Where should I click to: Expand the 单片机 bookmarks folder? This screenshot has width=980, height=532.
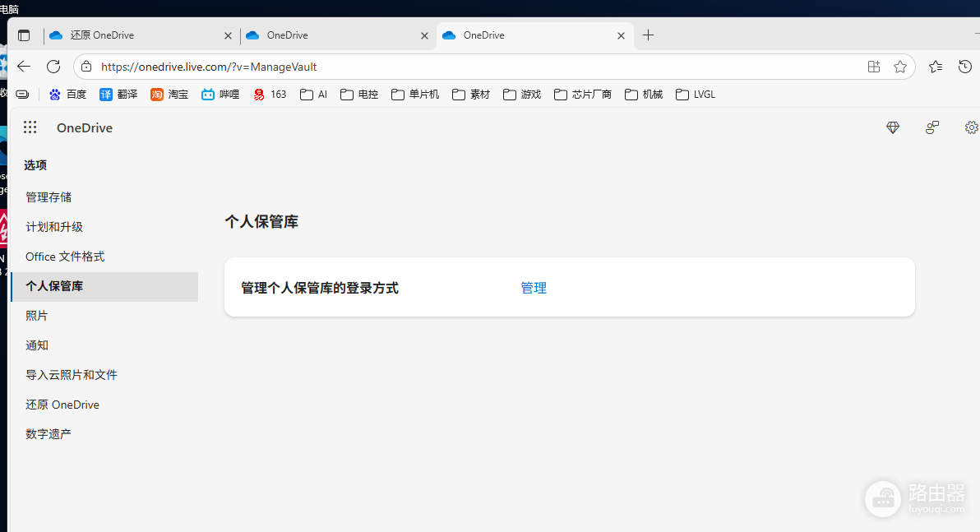tap(415, 95)
